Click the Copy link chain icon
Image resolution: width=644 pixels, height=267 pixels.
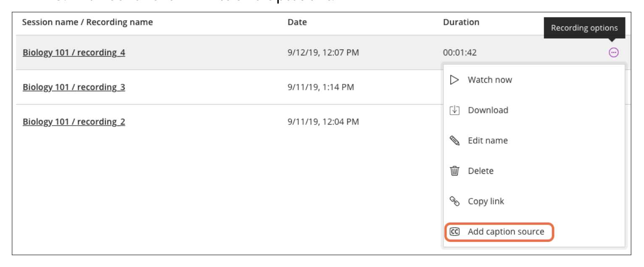454,201
